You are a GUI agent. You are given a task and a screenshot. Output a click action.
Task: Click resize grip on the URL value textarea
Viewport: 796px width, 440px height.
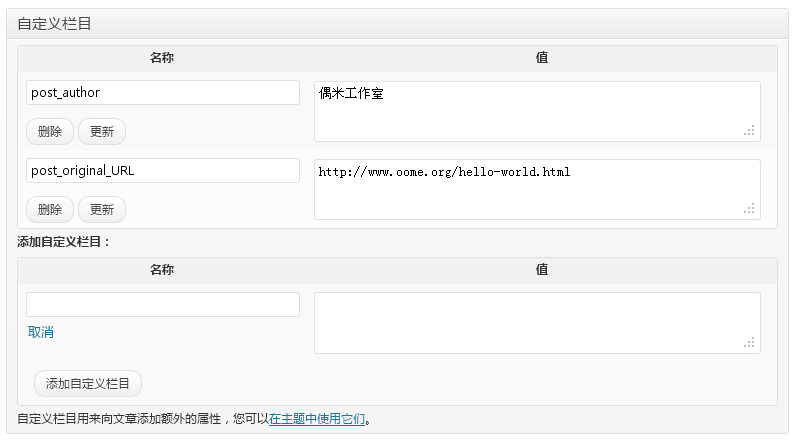tap(749, 209)
